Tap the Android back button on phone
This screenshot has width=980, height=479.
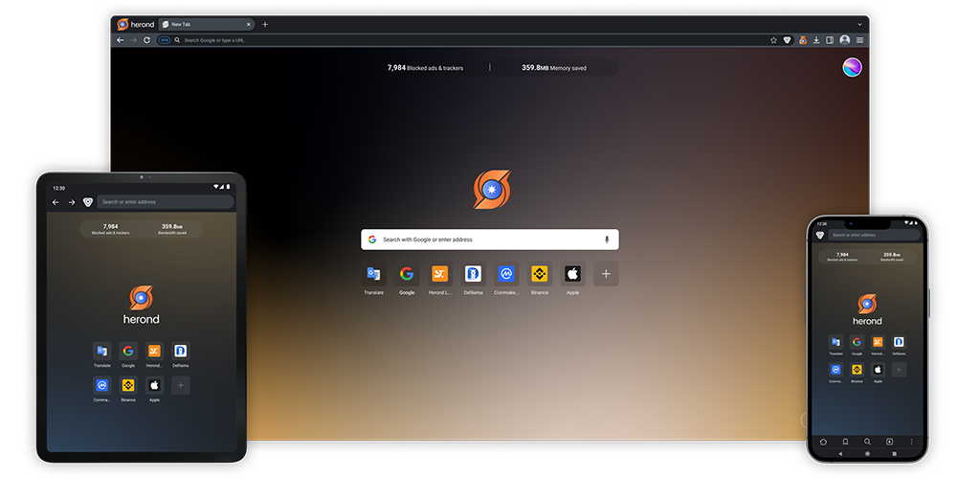840,453
